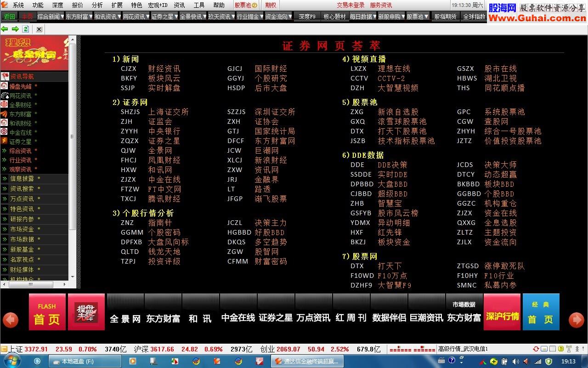Click the 深度F9 toolbar button
The image size is (588, 368).
307,17
